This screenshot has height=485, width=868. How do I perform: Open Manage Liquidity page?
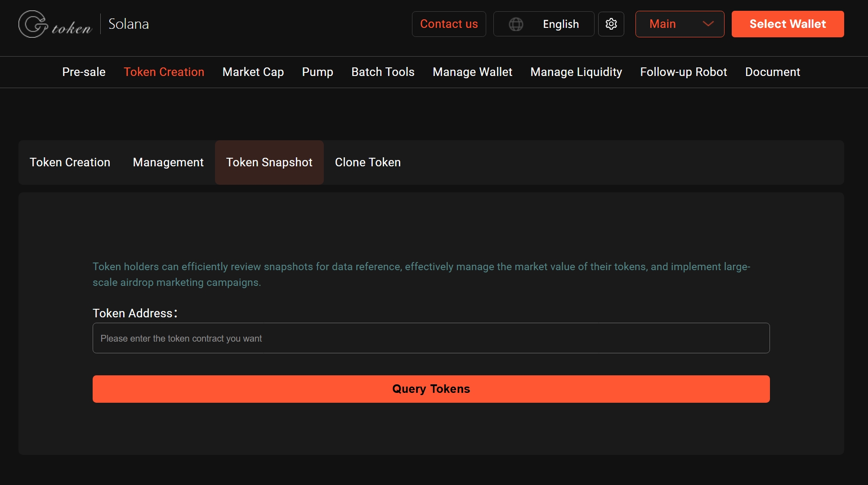[576, 72]
